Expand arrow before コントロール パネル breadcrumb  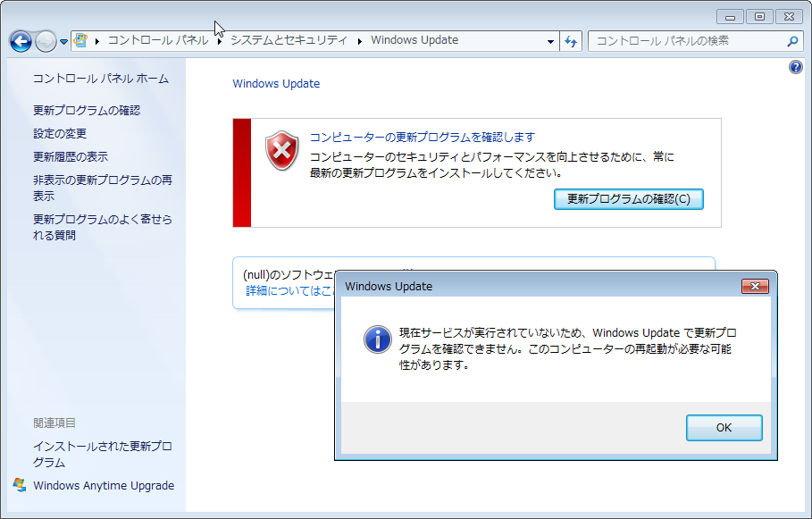pyautogui.click(x=96, y=40)
